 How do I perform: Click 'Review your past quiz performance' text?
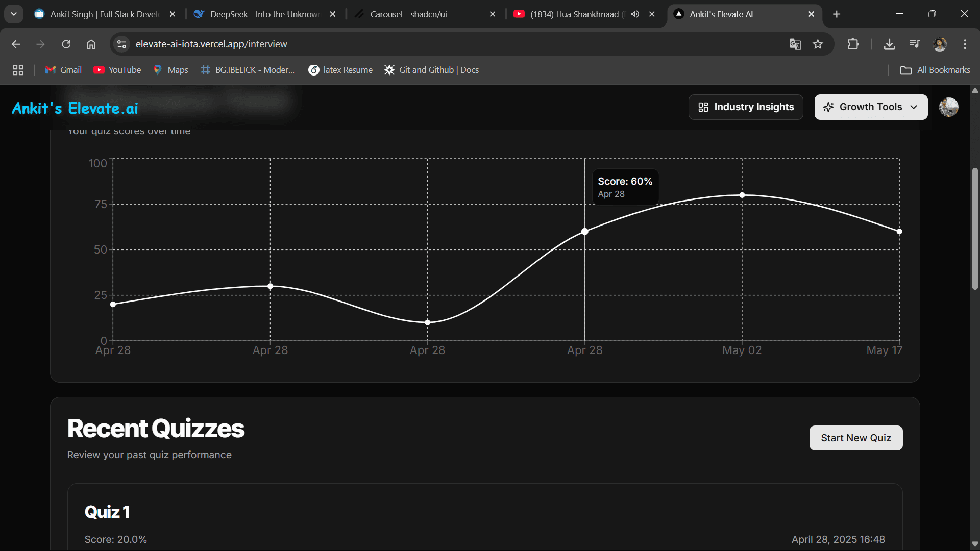pos(150,455)
